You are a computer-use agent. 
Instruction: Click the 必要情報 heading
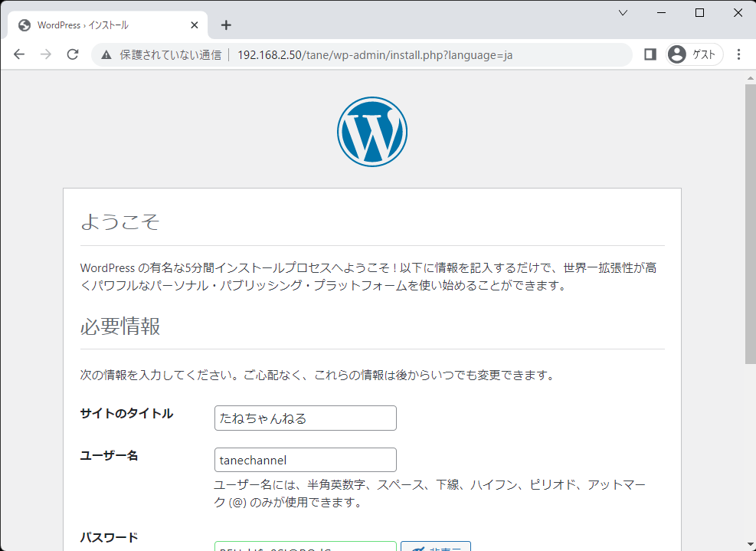click(120, 326)
